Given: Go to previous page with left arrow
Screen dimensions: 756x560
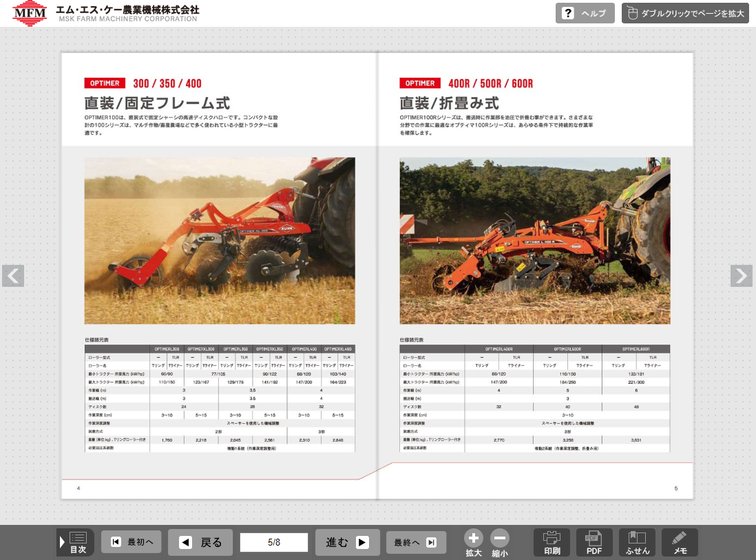Looking at the screenshot, I should point(13,276).
